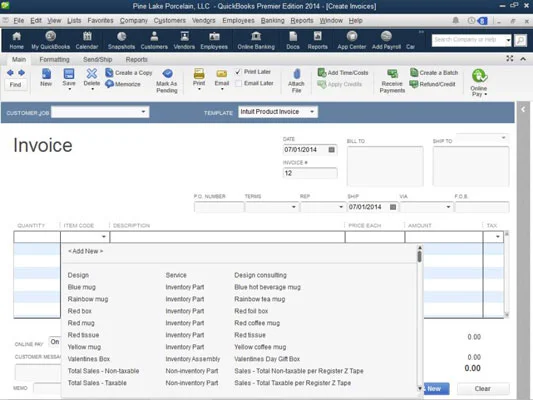
Task: Click the search magnifier button
Action: (x=520, y=40)
